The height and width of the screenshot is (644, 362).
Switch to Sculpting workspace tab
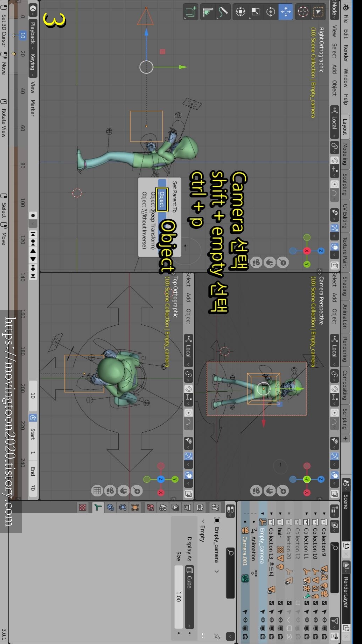(345, 184)
